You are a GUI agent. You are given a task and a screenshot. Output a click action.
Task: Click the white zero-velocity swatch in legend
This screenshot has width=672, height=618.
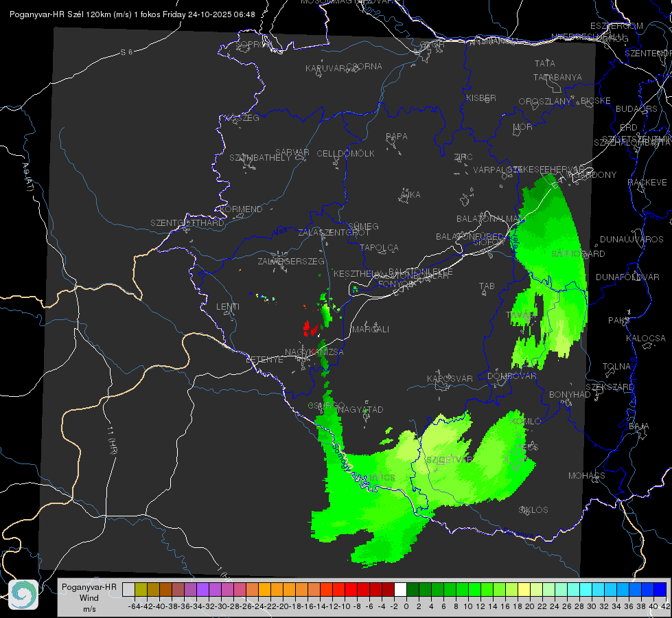[x=400, y=589]
